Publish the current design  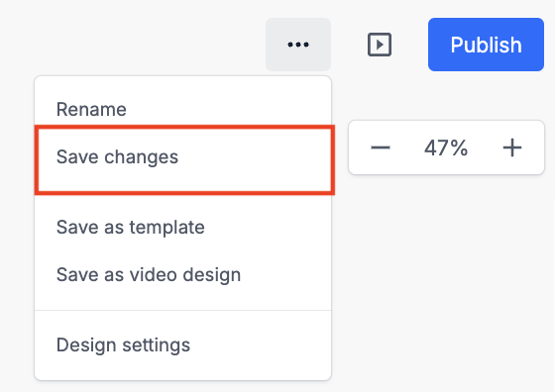coord(486,45)
